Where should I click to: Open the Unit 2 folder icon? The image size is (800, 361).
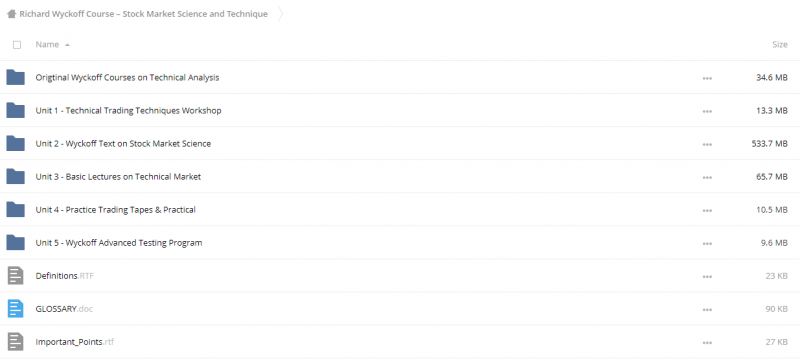(x=15, y=144)
